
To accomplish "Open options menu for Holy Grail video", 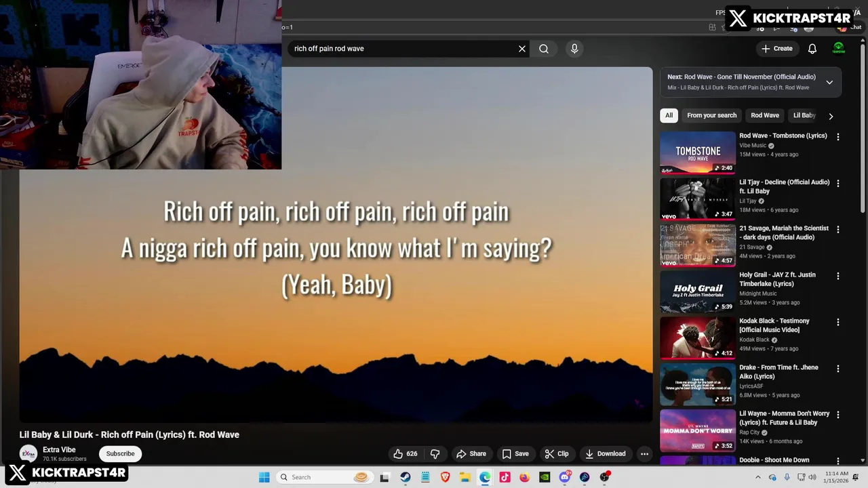I will pyautogui.click(x=838, y=276).
